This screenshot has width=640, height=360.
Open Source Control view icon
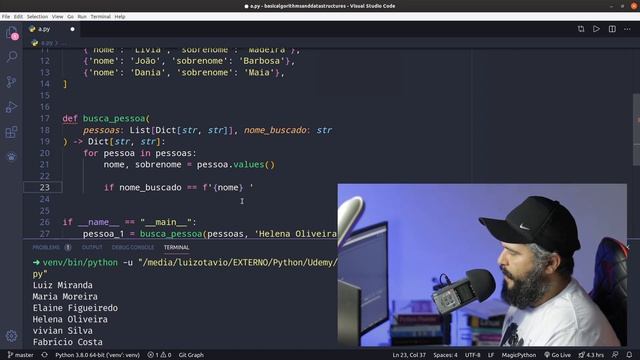click(11, 82)
